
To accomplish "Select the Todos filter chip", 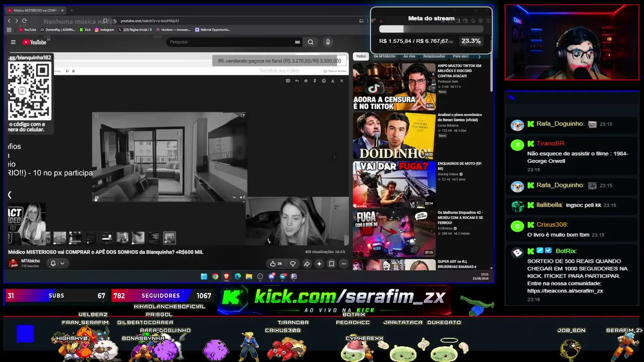I will pos(361,56).
